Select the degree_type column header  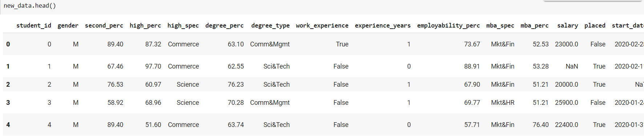click(270, 25)
